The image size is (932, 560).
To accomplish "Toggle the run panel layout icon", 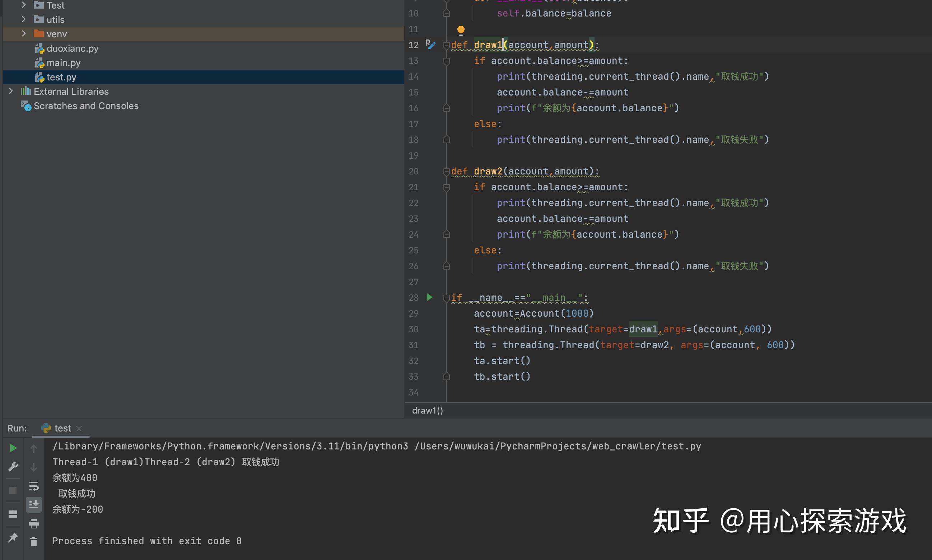I will click(x=13, y=514).
